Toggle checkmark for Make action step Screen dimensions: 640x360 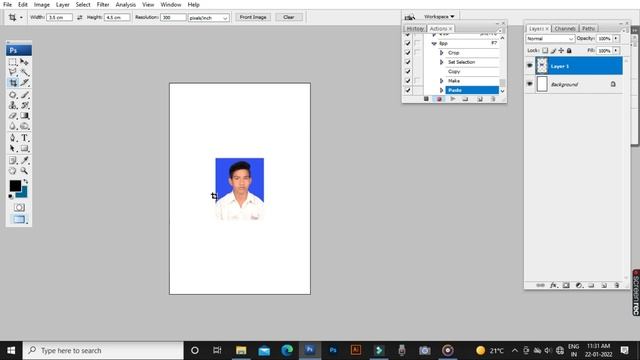coord(408,81)
